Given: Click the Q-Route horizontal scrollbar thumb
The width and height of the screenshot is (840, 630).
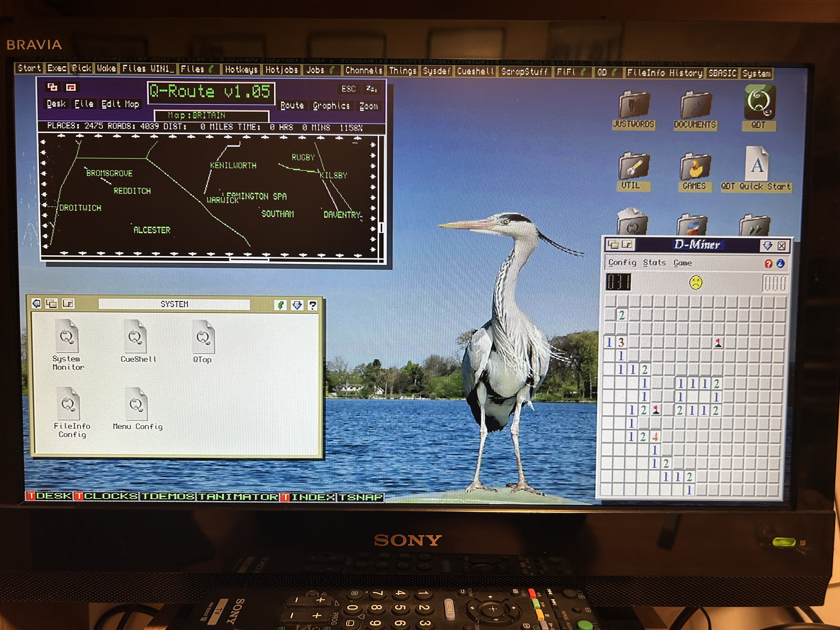Looking at the screenshot, I should (249, 260).
